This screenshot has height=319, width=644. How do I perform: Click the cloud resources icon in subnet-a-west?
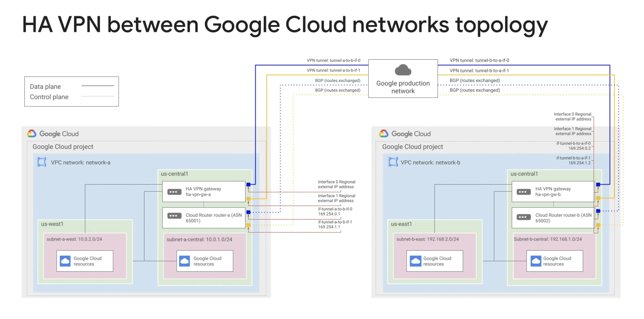[65, 261]
